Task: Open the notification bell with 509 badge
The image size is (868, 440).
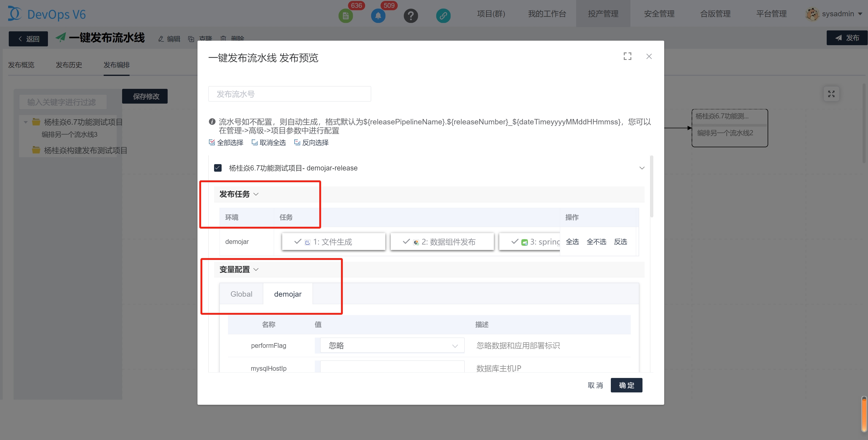Action: coord(378,15)
